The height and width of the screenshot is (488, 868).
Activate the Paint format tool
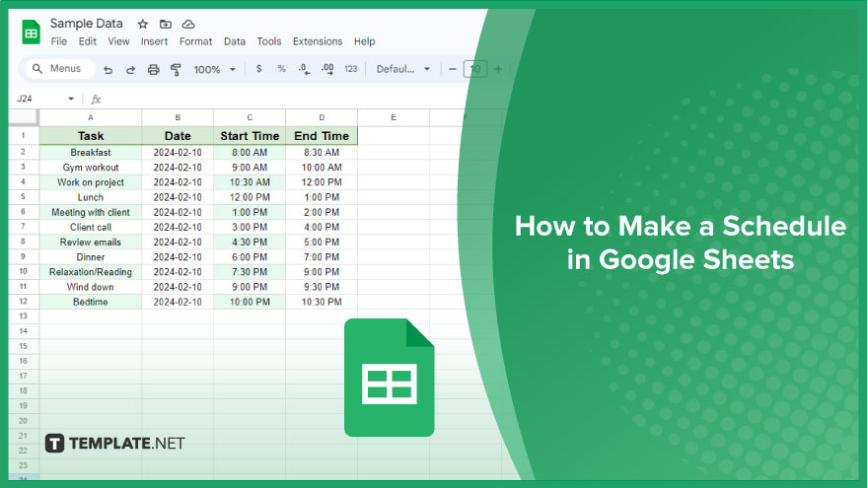click(176, 70)
